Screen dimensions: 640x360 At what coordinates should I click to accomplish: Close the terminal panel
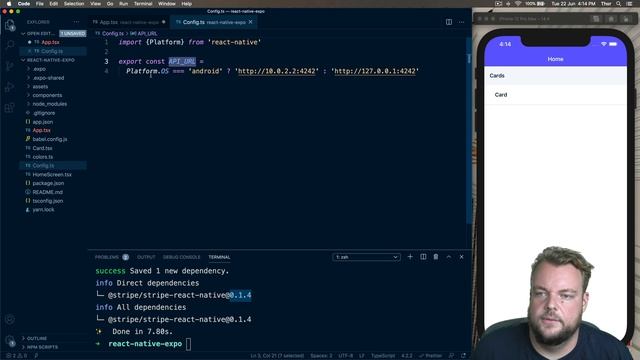point(462,257)
